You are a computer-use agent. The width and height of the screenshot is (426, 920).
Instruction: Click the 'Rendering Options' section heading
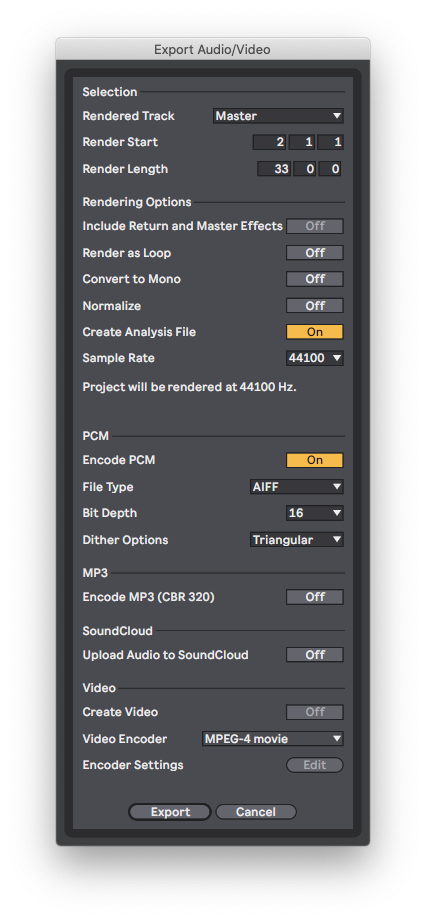[137, 202]
